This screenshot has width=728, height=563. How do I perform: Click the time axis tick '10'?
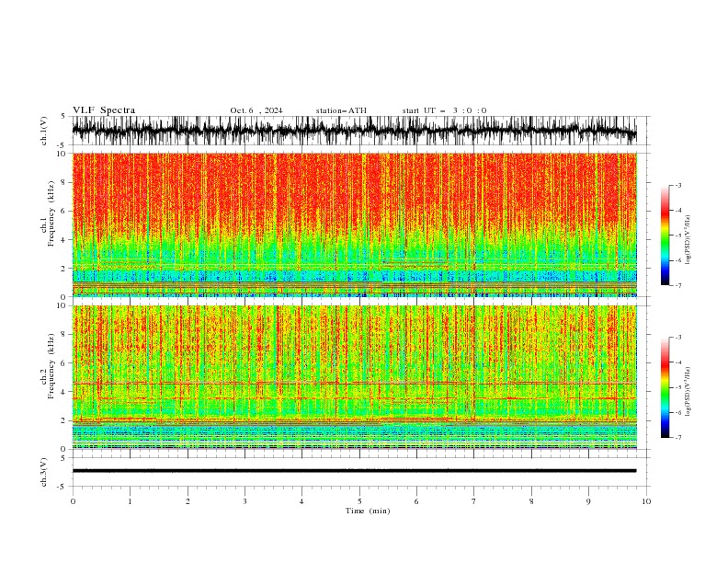(x=646, y=501)
